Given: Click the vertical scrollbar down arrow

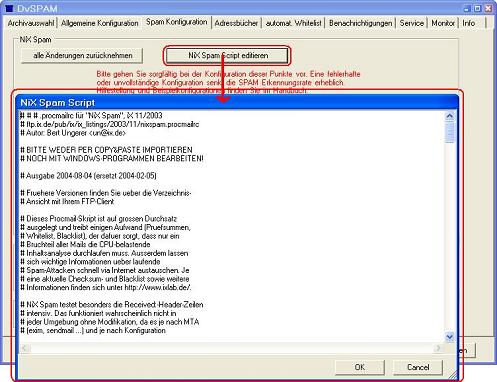Looking at the screenshot, I should [450, 337].
